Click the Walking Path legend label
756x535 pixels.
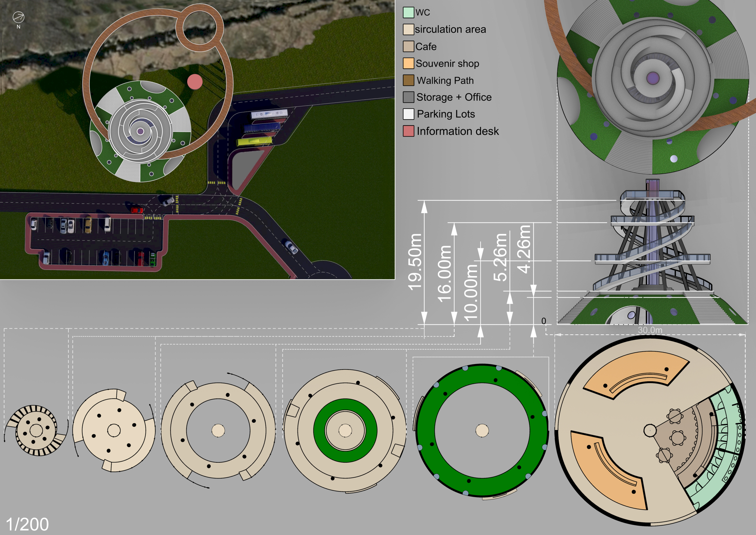(445, 80)
